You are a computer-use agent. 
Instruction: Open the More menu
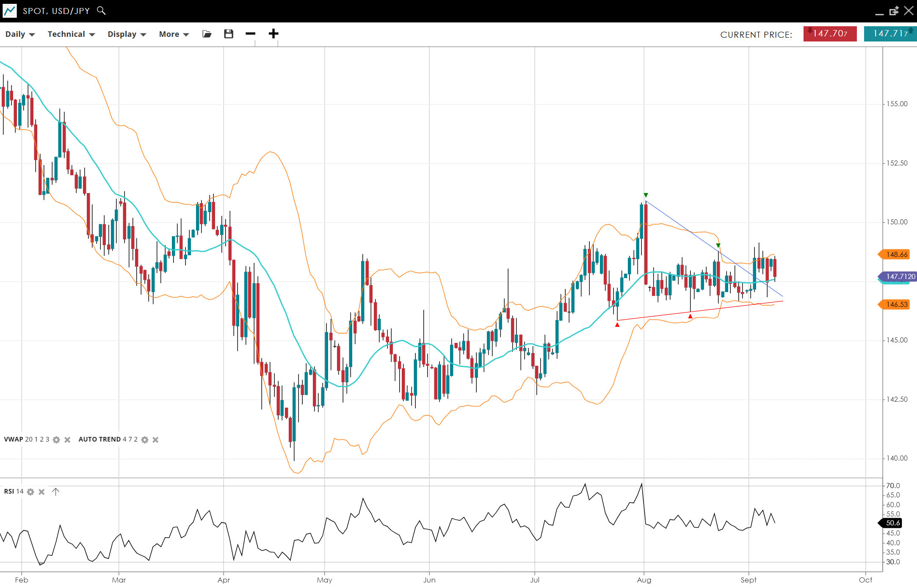tap(174, 34)
